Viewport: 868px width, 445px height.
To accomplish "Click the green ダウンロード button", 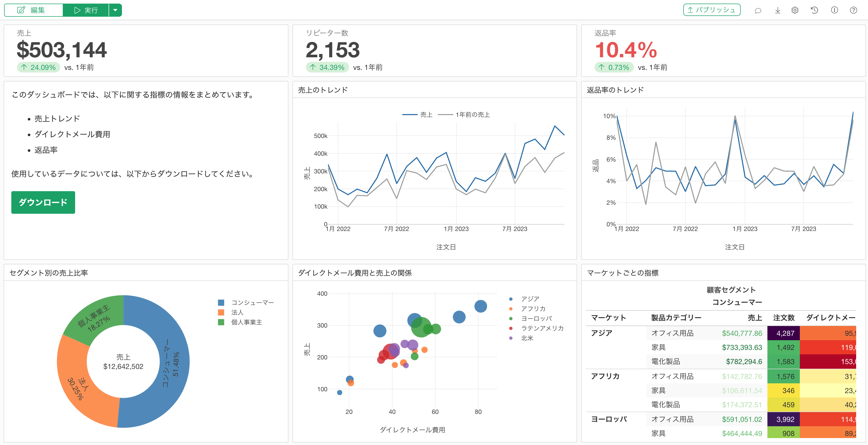I will tap(43, 202).
